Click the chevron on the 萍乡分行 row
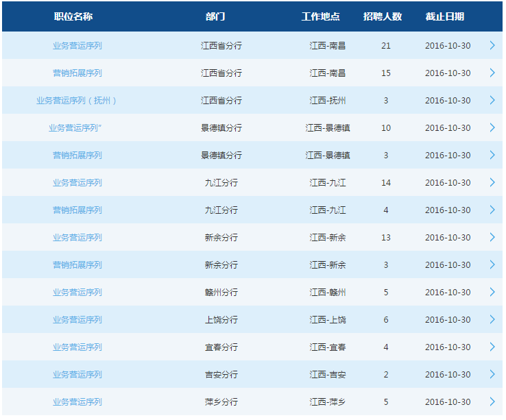Image resolution: width=506 pixels, height=420 pixels. click(492, 402)
